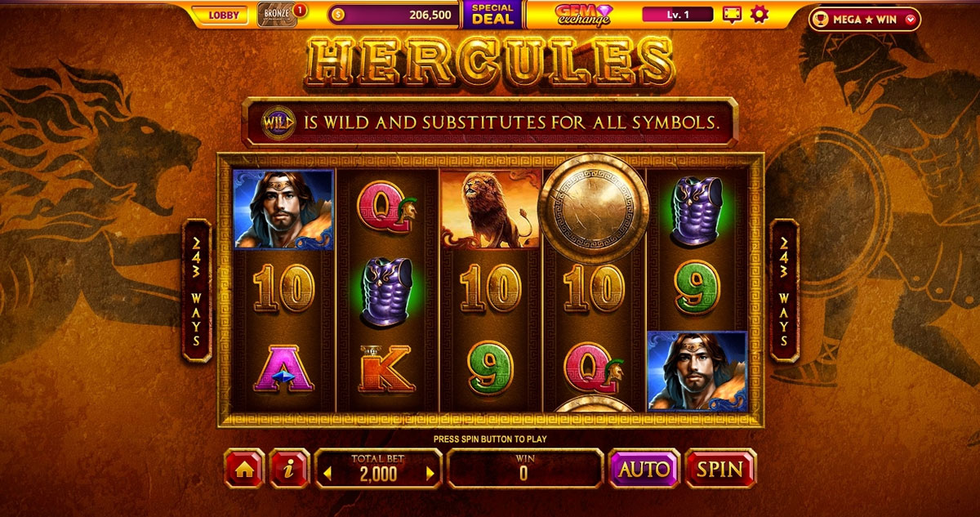Click the home icon button
980x517 pixels.
coord(244,469)
